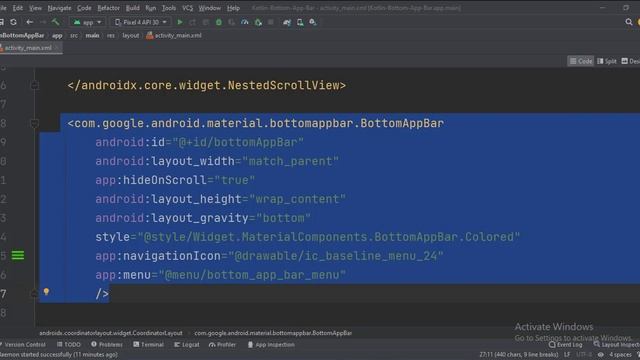
Task: Click the Make Project hammer icon
Action: tap(56, 22)
